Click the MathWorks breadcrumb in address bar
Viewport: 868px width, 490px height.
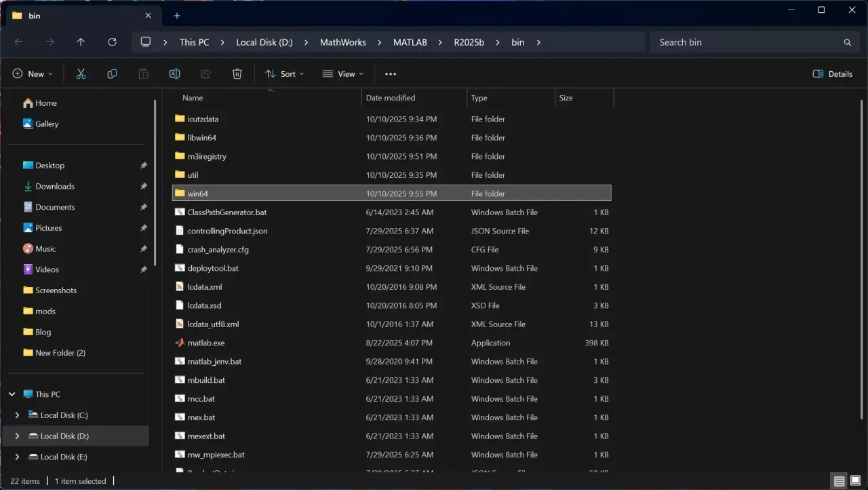(342, 42)
